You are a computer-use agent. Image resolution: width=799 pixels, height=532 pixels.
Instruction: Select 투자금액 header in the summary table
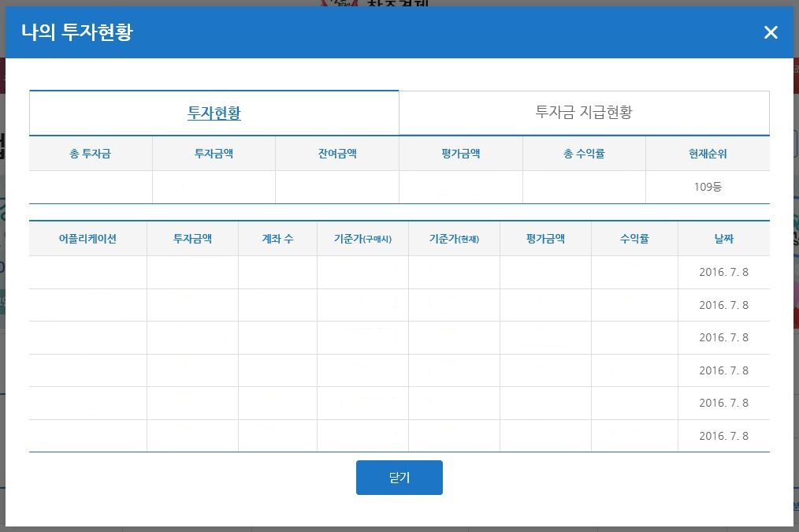[214, 154]
